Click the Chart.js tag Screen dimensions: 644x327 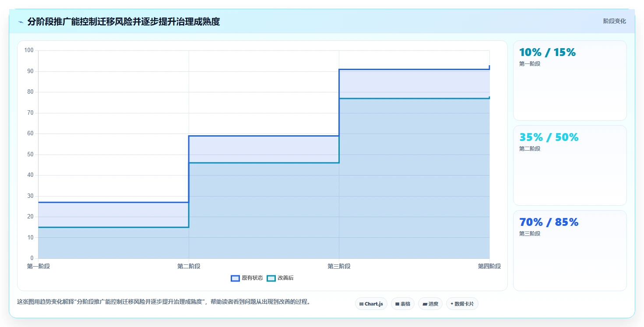click(371, 304)
